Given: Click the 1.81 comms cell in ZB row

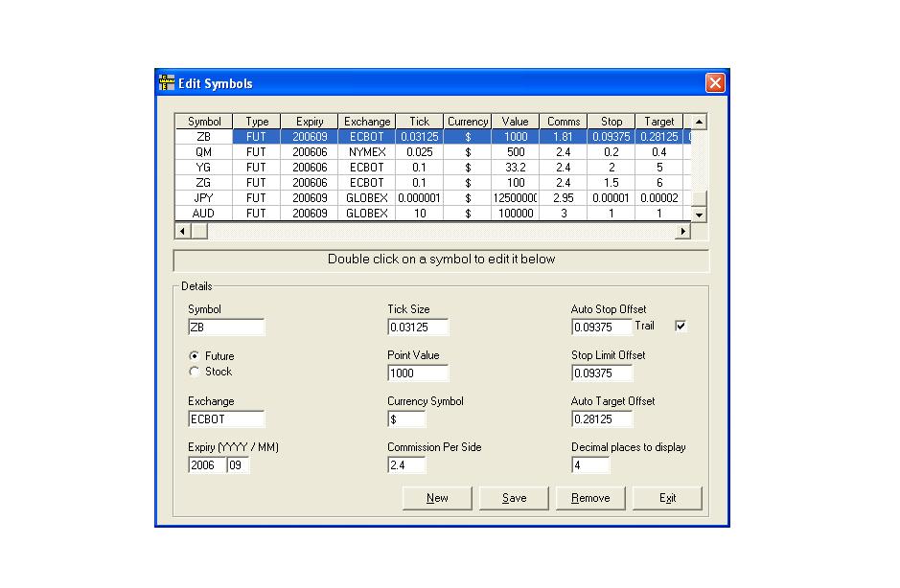Looking at the screenshot, I should coord(563,137).
